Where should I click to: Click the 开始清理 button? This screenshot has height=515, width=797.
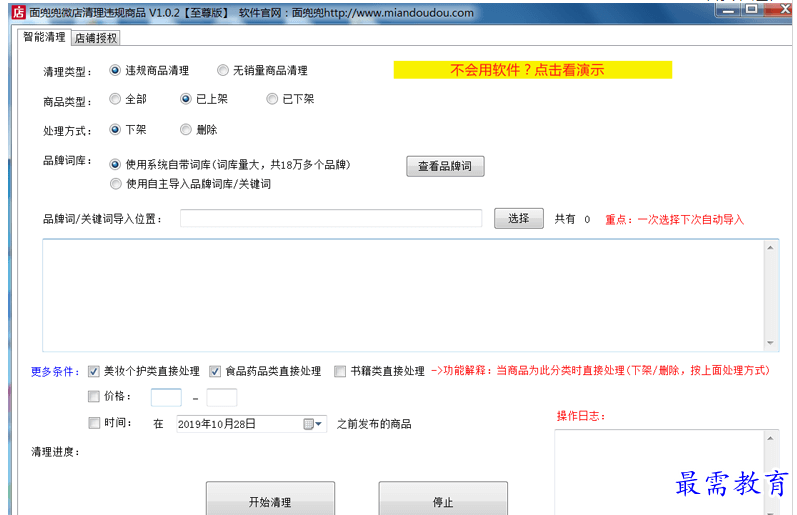coord(270,499)
